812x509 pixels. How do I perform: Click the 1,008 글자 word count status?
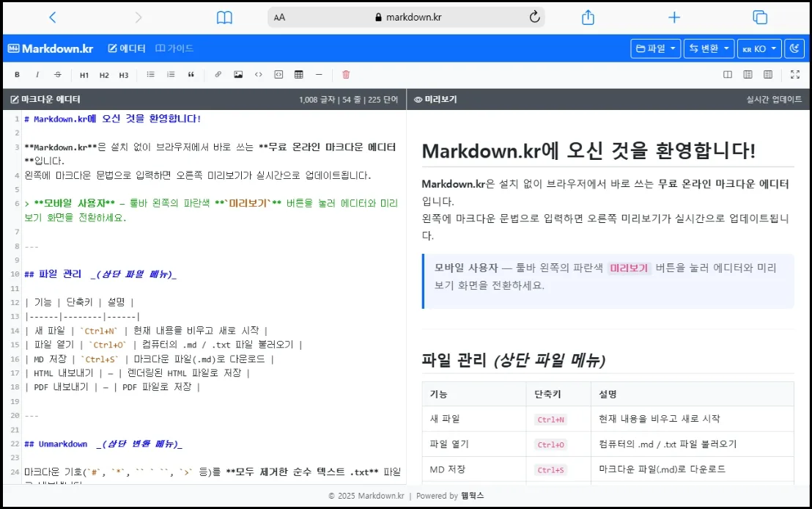point(348,100)
